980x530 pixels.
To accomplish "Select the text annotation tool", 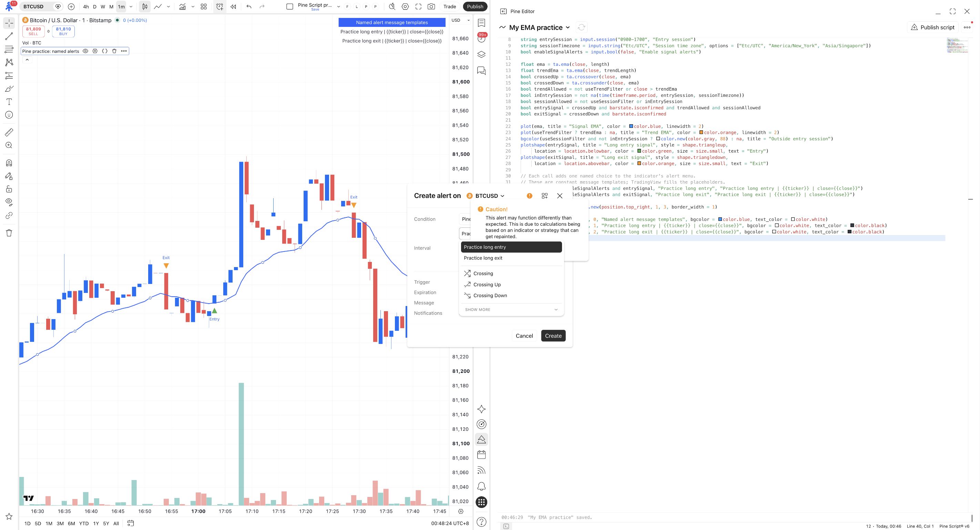I will pyautogui.click(x=9, y=102).
